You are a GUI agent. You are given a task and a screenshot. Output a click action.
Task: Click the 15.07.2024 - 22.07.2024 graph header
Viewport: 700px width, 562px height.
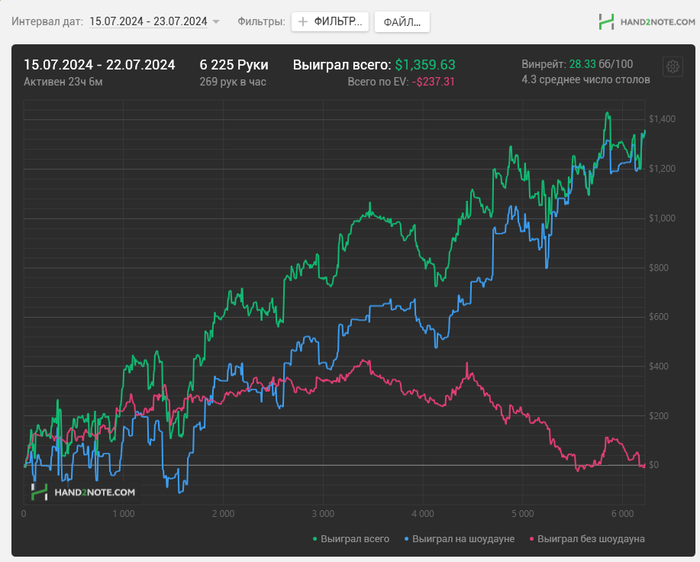(x=99, y=65)
